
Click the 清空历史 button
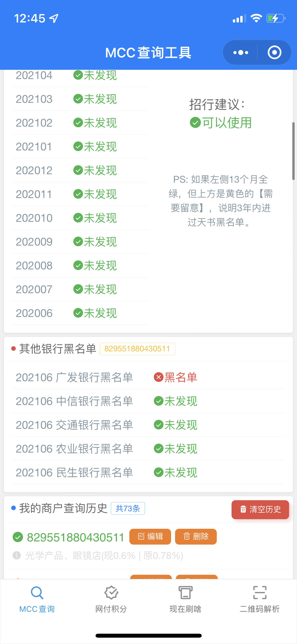pyautogui.click(x=260, y=509)
